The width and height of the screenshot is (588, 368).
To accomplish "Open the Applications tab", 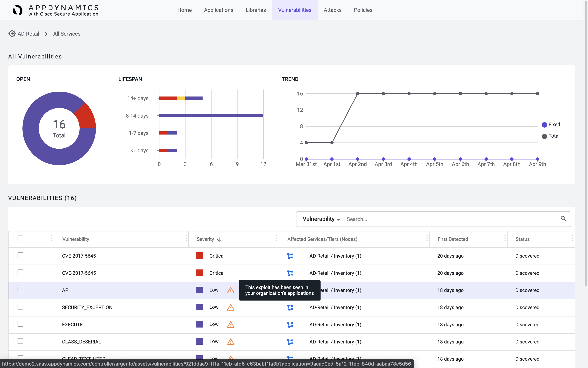I will click(x=218, y=10).
